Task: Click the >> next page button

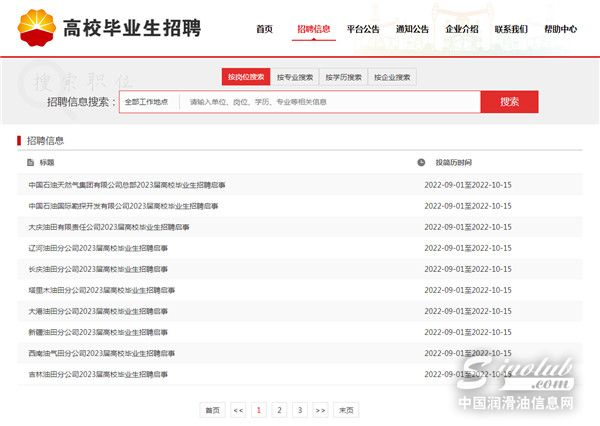Action: 320,410
